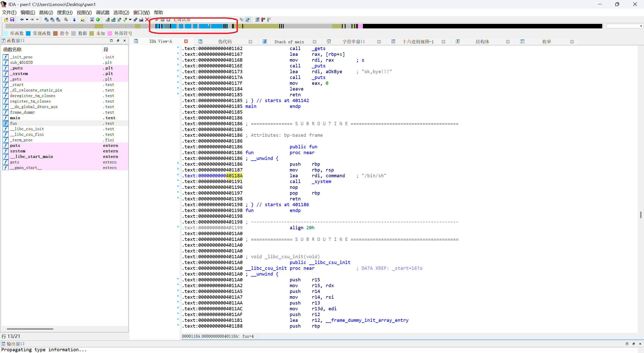The height and width of the screenshot is (353, 644).
Task: Switch to the 伪代码 tab
Action: click(225, 42)
